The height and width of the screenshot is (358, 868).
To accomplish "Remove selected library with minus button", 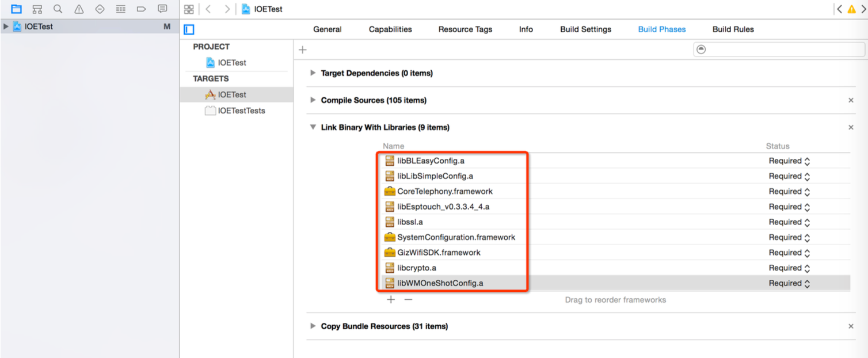I will coord(408,299).
